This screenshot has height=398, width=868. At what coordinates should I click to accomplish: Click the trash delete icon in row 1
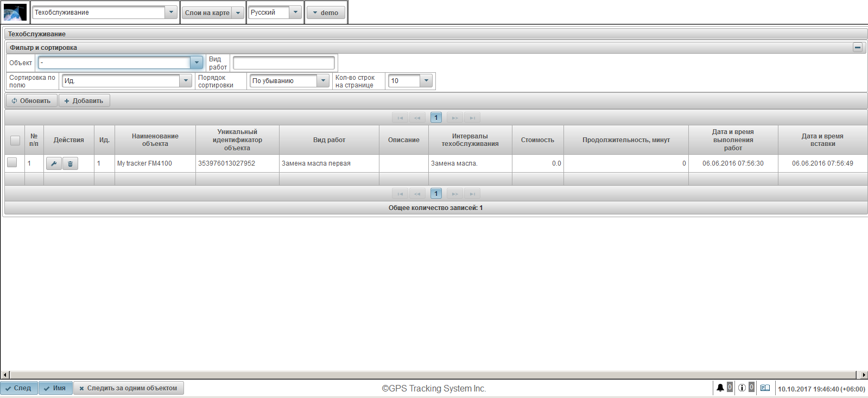pyautogui.click(x=70, y=163)
